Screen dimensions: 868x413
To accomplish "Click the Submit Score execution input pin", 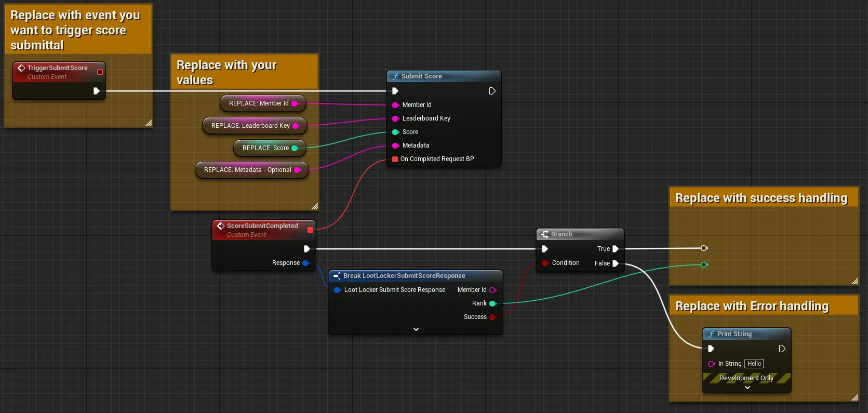I will tap(395, 91).
